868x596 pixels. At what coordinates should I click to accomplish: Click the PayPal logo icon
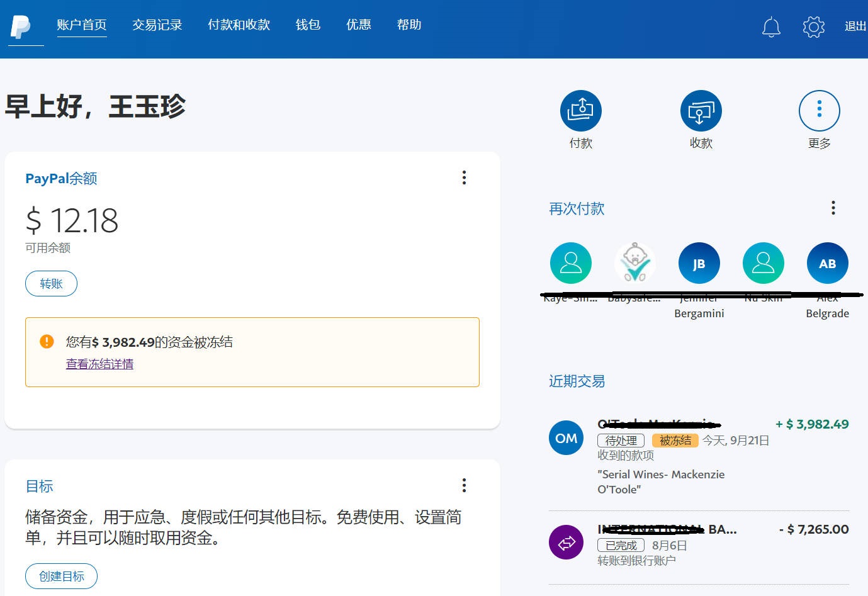21,26
